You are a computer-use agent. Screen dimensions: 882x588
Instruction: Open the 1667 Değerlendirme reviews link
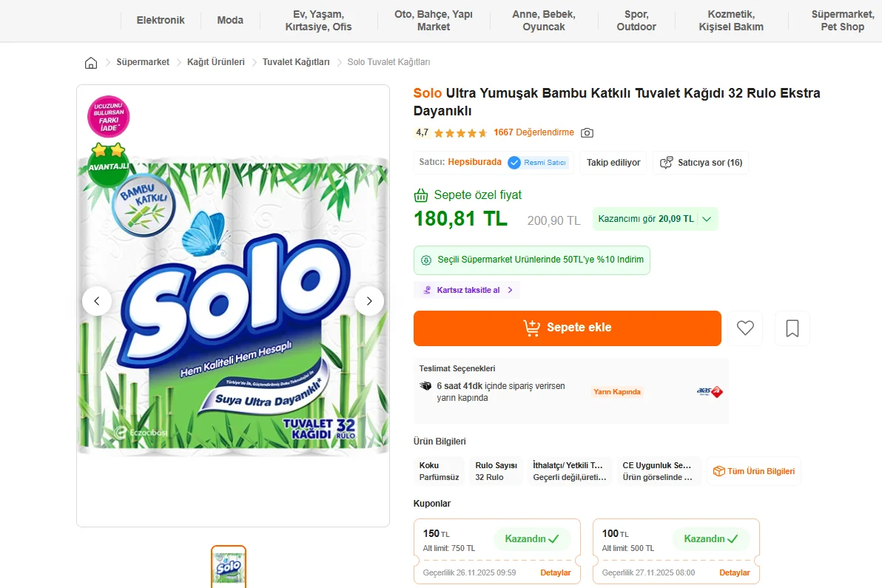click(x=533, y=133)
